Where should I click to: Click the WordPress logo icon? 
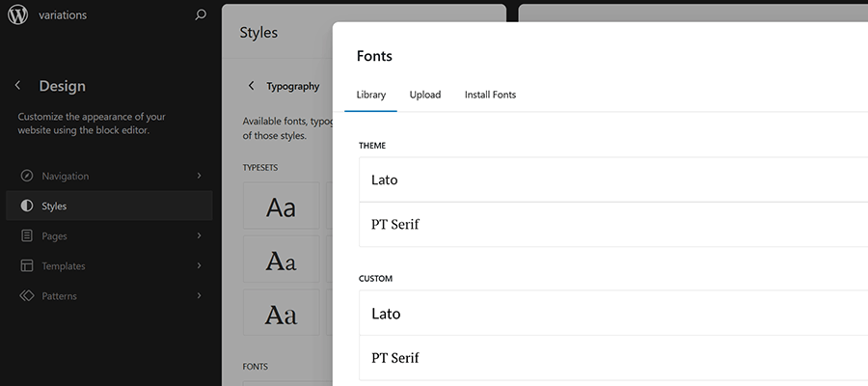[x=16, y=15]
